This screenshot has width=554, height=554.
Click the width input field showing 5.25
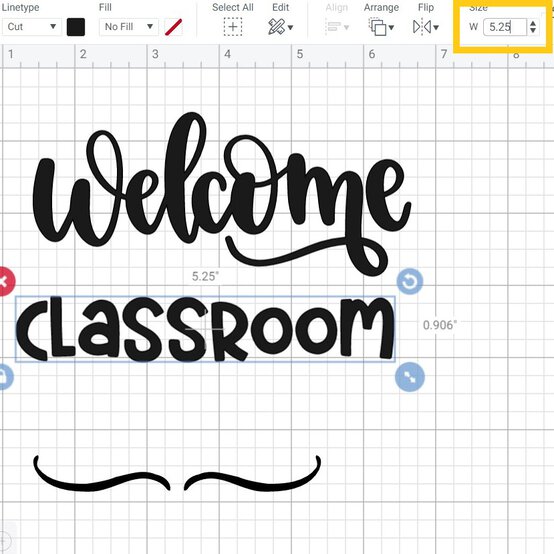(505, 27)
